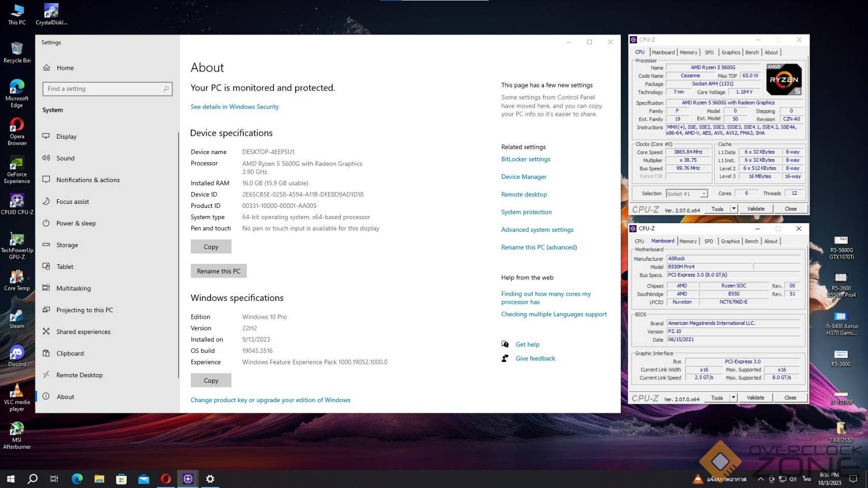The width and height of the screenshot is (868, 488).
Task: Select Display in Settings sidebar
Action: coord(66,137)
